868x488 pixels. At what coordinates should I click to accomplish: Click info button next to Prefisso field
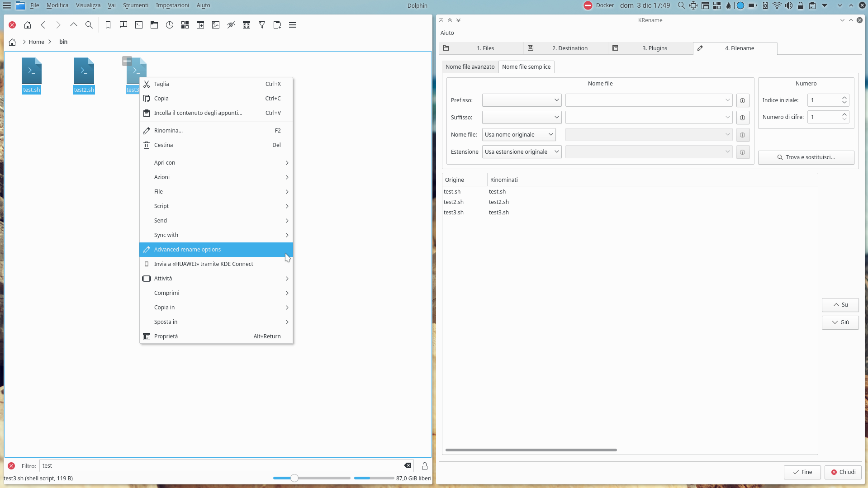point(742,100)
